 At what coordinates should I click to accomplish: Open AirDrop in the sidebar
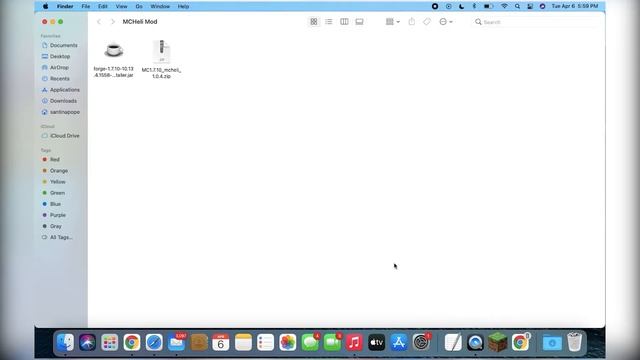coord(56,67)
